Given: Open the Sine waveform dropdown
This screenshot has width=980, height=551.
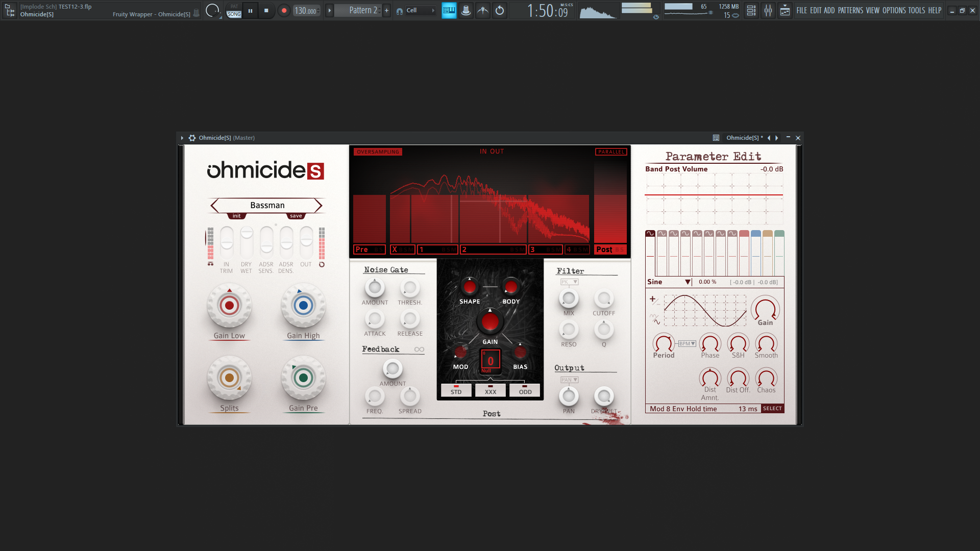Looking at the screenshot, I should [669, 282].
